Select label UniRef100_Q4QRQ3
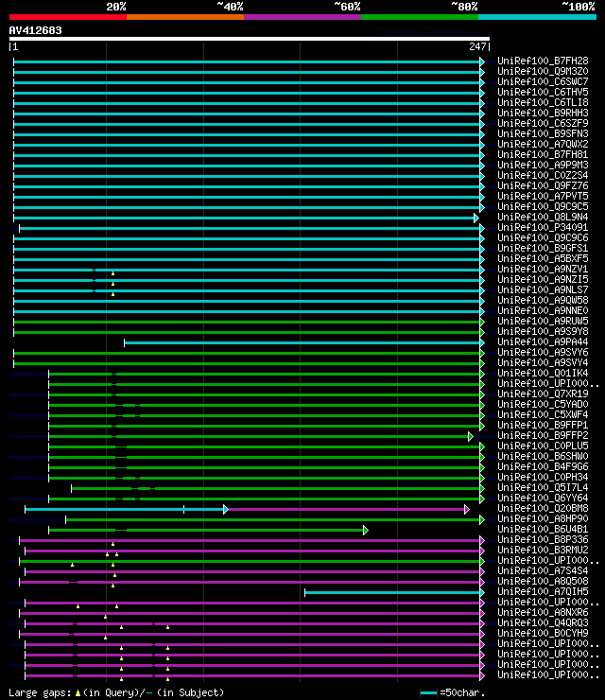This screenshot has width=605, height=700. coord(543,623)
